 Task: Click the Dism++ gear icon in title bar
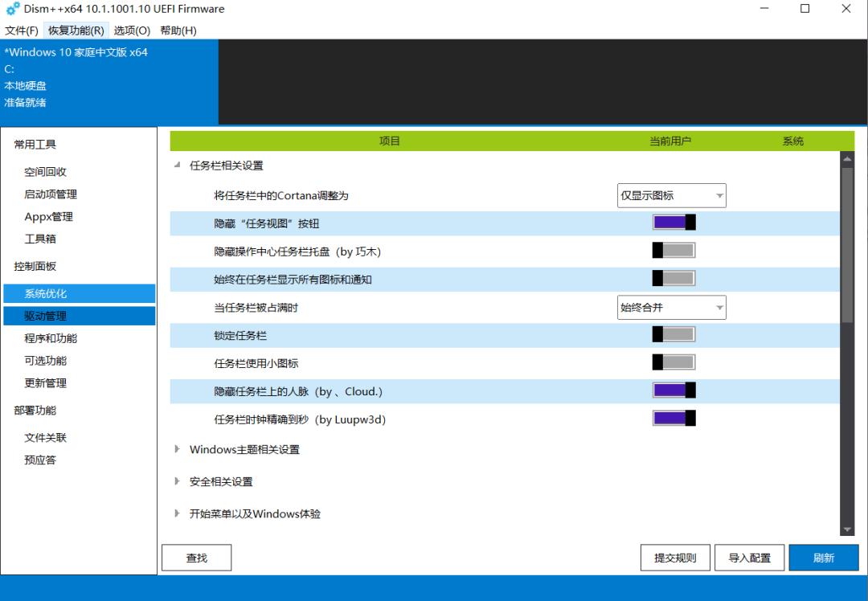(13, 9)
